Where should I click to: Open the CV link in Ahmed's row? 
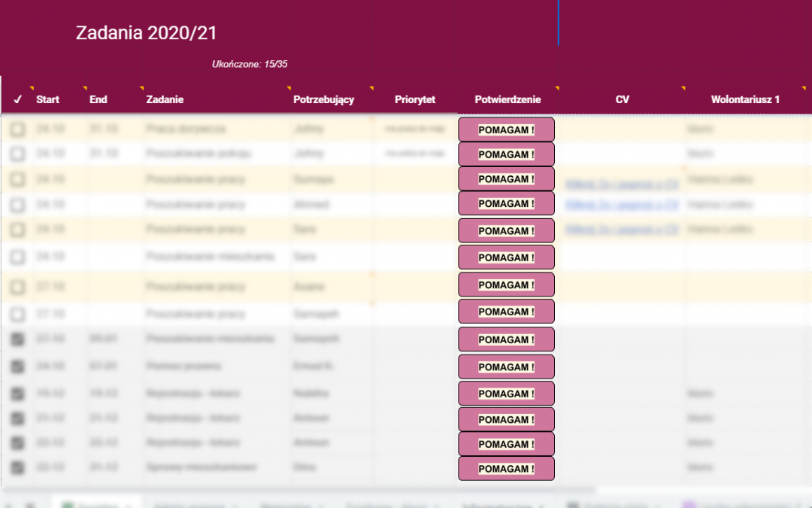(622, 205)
